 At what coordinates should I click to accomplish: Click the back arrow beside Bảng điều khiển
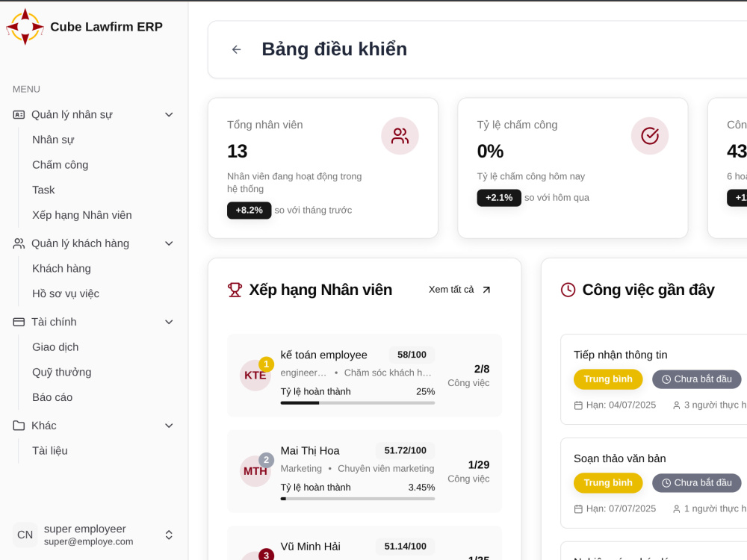(236, 49)
